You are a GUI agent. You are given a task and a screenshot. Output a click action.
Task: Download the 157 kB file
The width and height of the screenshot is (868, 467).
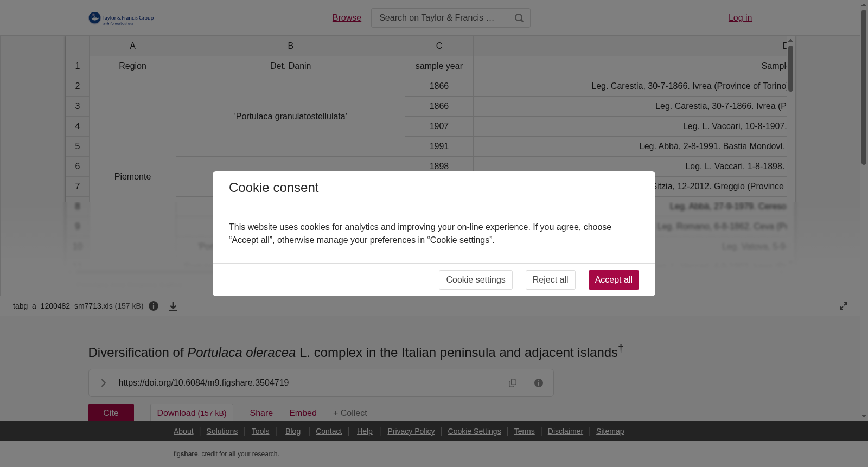[x=192, y=413]
